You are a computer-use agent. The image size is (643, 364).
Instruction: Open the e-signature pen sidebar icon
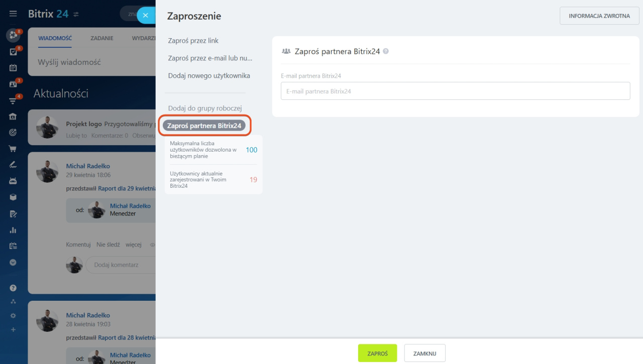coord(13,165)
